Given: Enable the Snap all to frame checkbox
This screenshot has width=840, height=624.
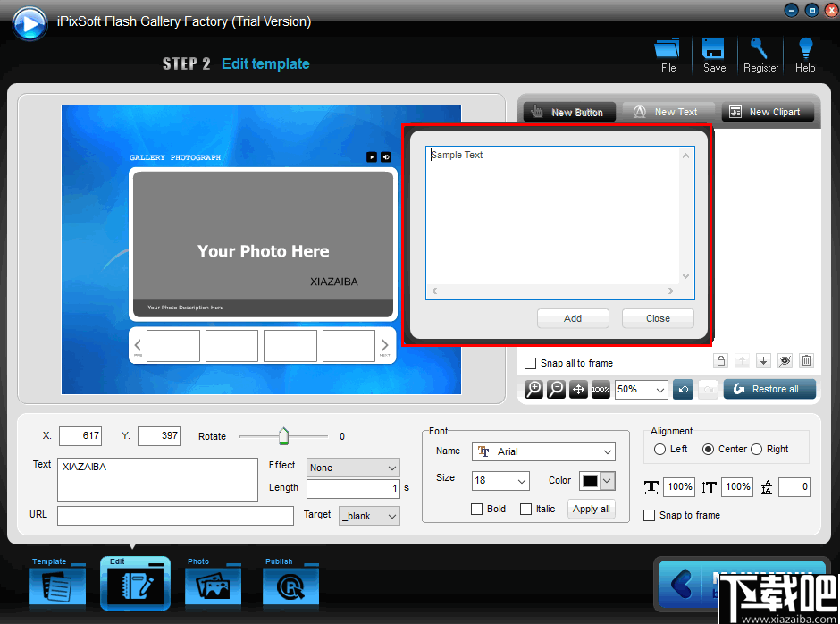Looking at the screenshot, I should (x=530, y=363).
